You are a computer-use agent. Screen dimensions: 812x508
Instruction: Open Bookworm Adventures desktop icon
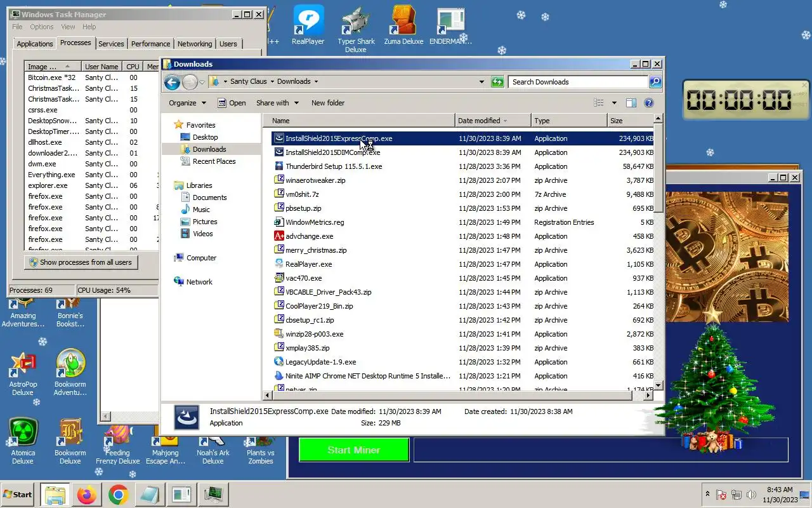70,373
